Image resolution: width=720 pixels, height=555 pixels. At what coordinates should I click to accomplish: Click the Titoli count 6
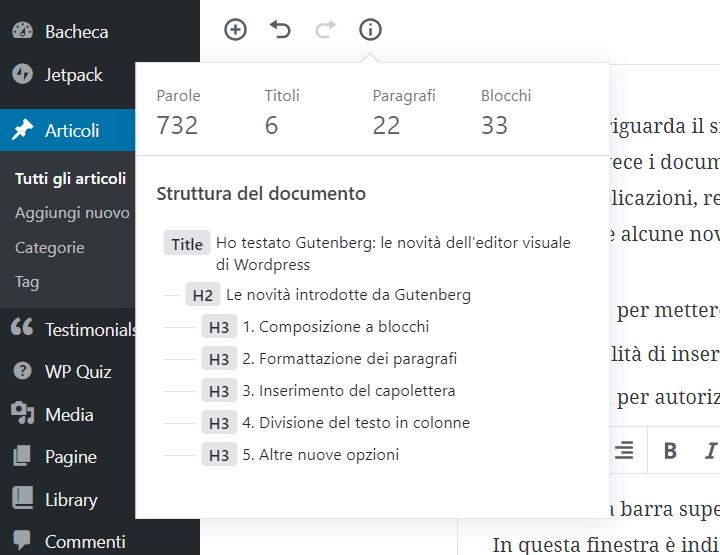tap(271, 125)
